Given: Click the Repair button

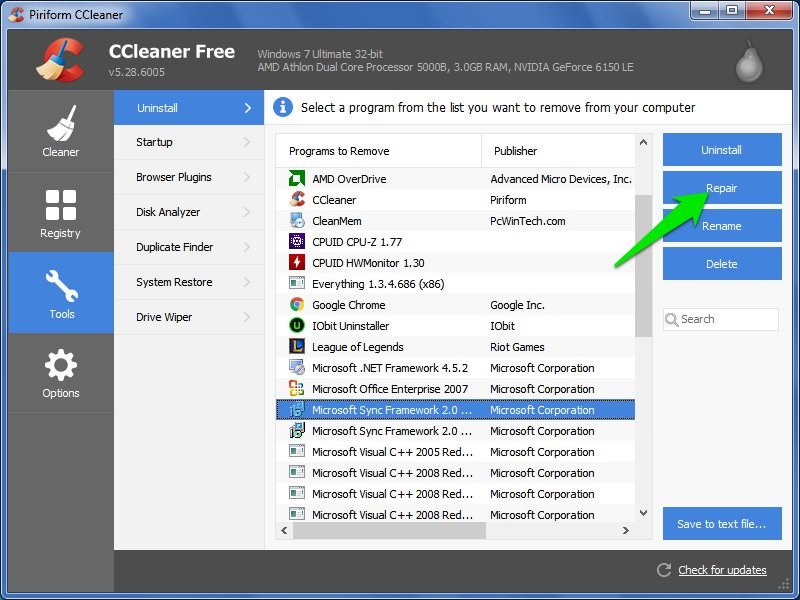Looking at the screenshot, I should pos(722,188).
